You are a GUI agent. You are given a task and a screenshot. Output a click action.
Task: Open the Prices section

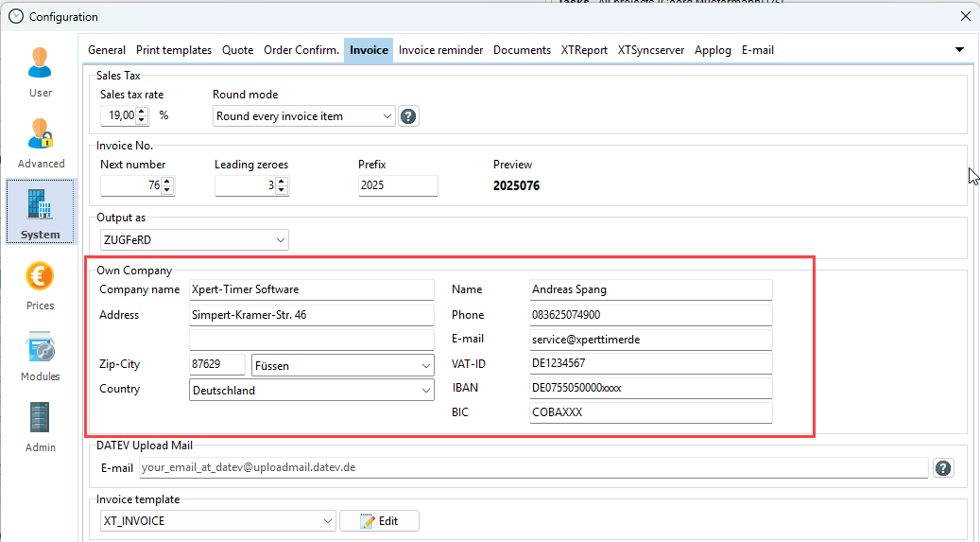(41, 285)
